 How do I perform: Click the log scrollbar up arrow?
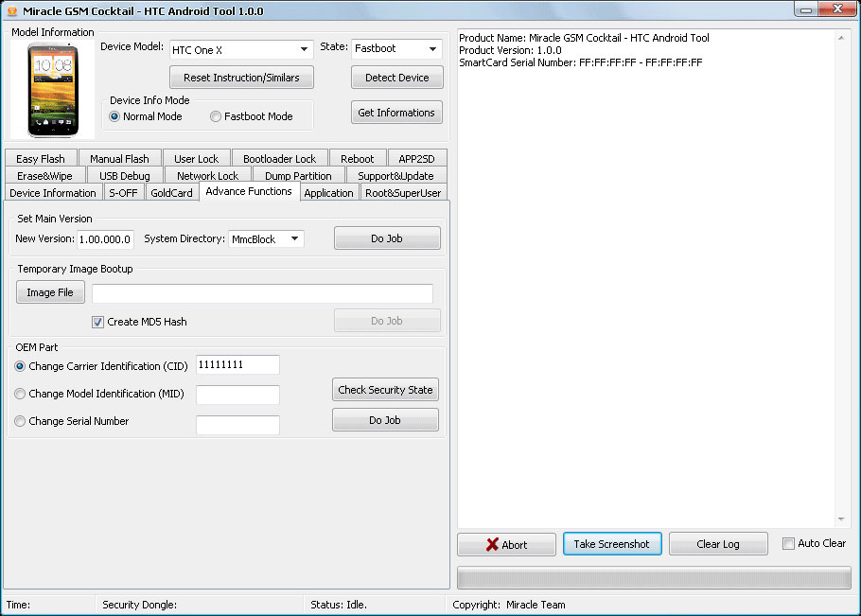841,38
